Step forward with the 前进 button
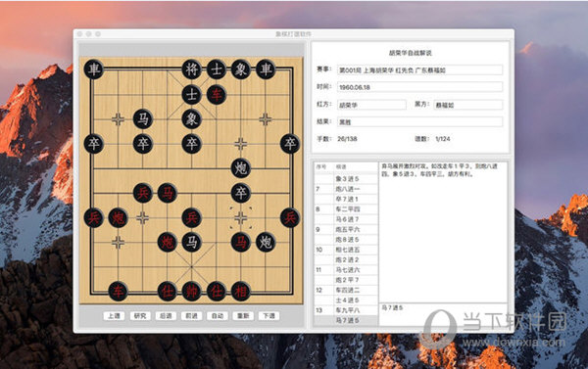Image resolution: width=588 pixels, height=369 pixels. tap(192, 316)
